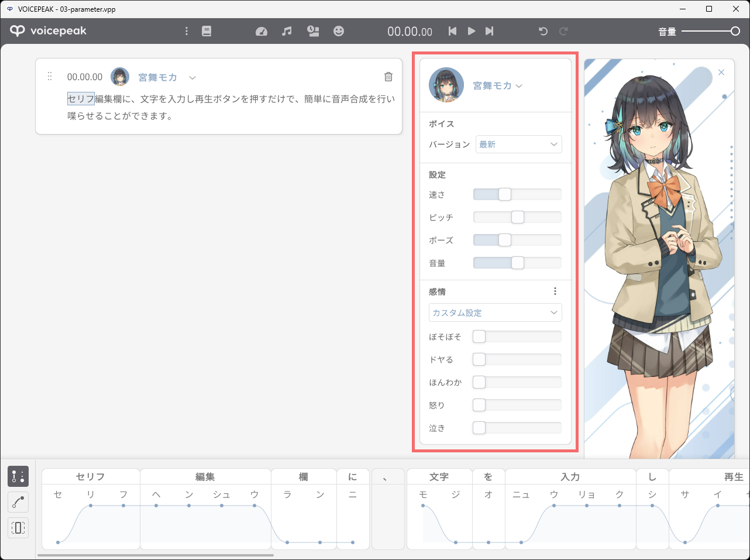Adjust the ポーズ pause slider
This screenshot has width=750, height=560.
517,240
